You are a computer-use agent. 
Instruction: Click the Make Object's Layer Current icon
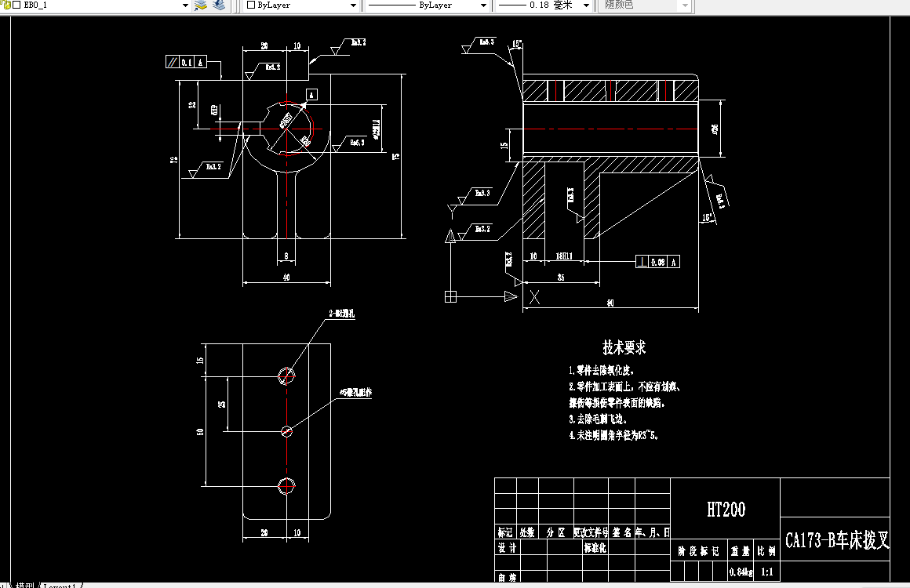coord(201,5)
